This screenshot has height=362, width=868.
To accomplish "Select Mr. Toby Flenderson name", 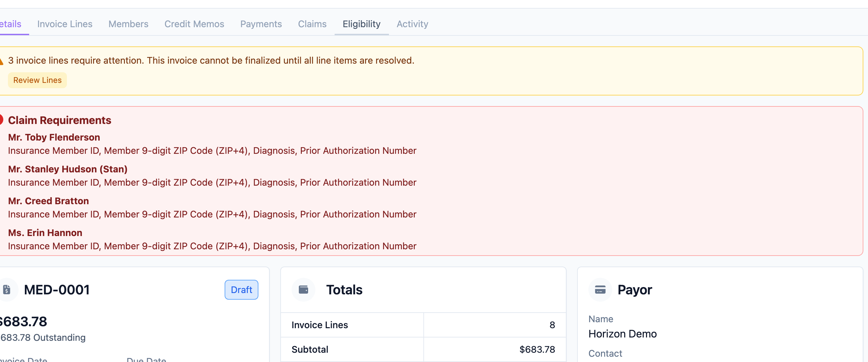I will [x=54, y=137].
